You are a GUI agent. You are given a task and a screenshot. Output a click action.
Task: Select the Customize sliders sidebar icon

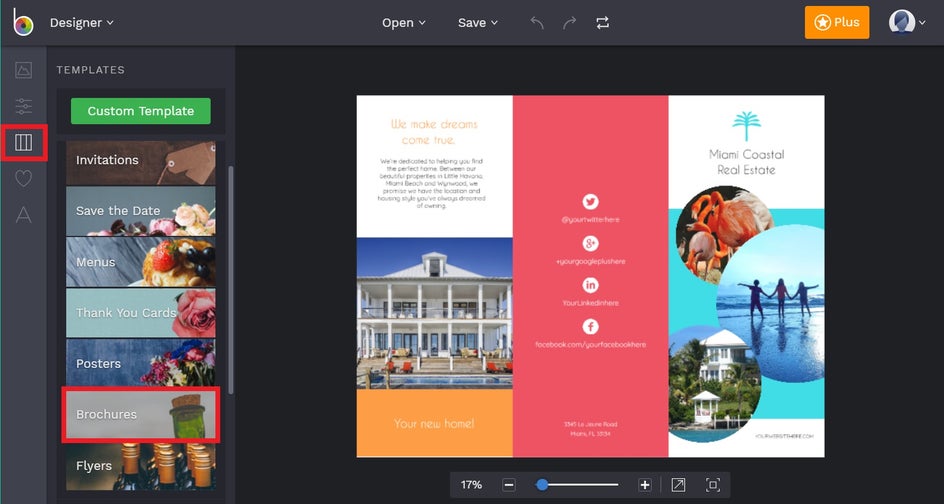click(x=23, y=106)
